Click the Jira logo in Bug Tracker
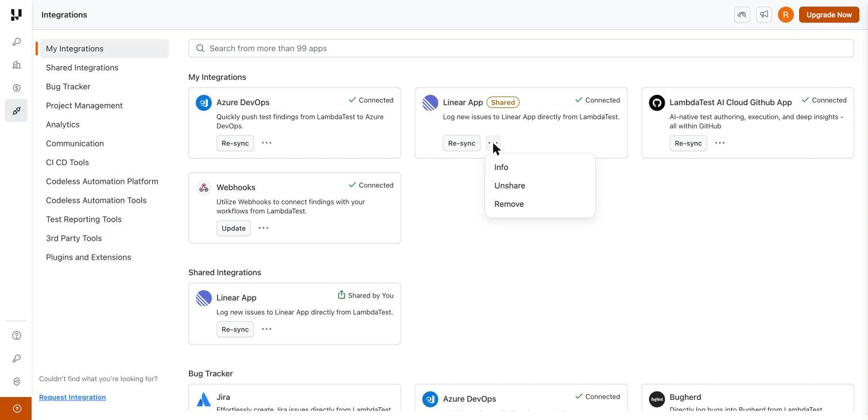The height and width of the screenshot is (420, 868). coord(204,399)
